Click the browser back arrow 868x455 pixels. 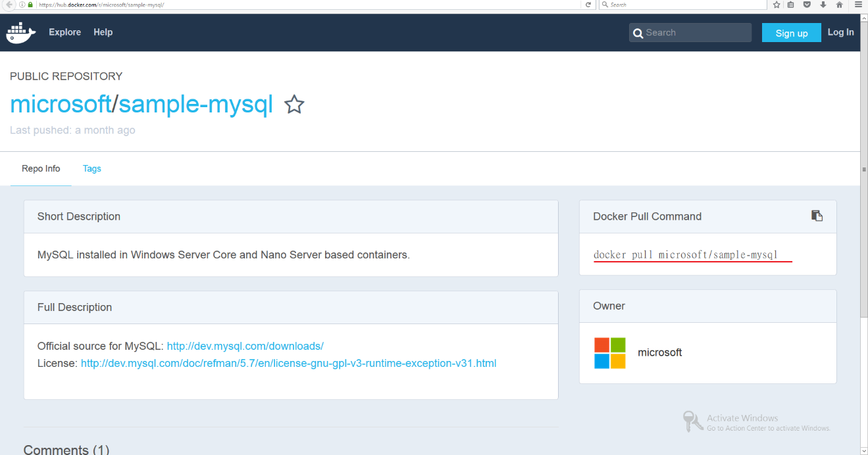[9, 5]
